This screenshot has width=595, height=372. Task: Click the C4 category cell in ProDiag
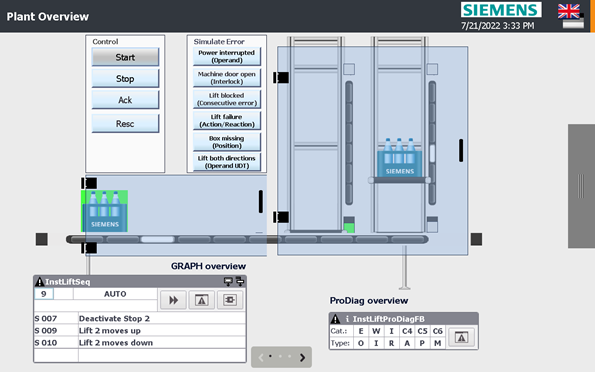pos(407,331)
